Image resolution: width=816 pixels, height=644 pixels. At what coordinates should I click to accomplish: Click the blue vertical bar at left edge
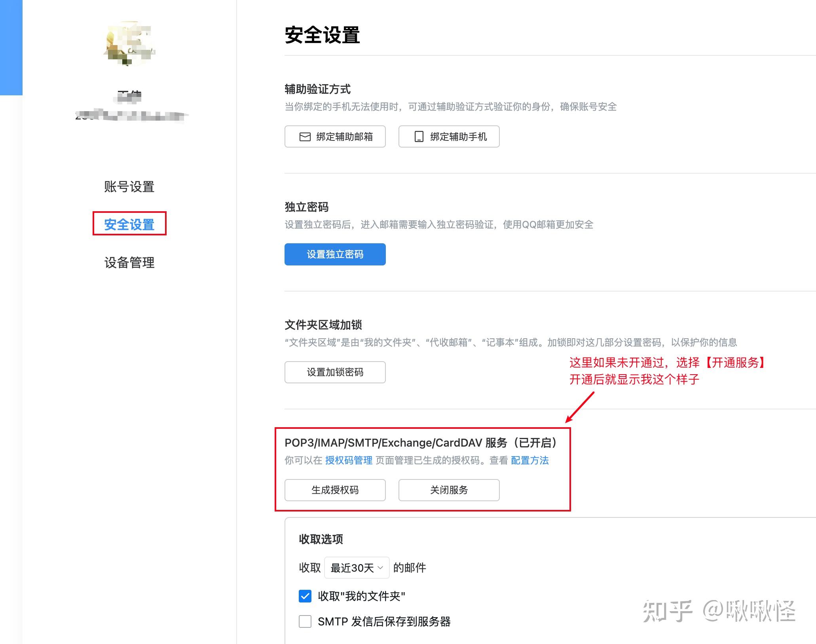click(x=11, y=47)
